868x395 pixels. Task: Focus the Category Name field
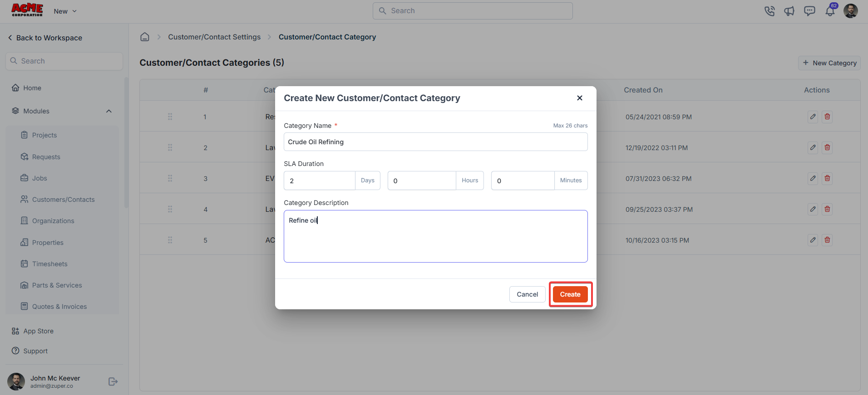point(436,142)
